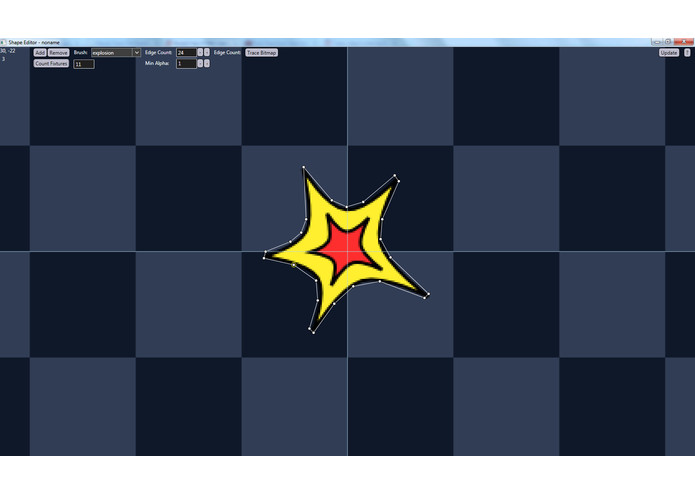Screen dimensions: 695x494
Task: Open help with the question mark button
Action: point(687,52)
